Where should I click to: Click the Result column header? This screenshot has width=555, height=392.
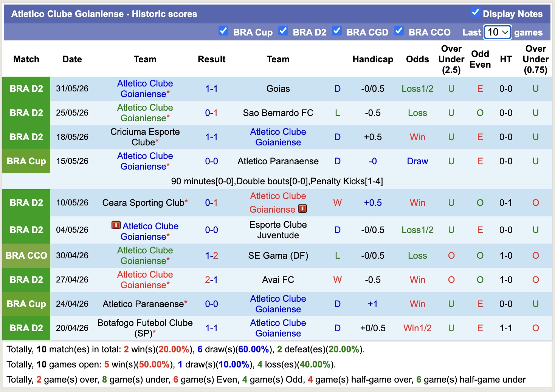211,59
